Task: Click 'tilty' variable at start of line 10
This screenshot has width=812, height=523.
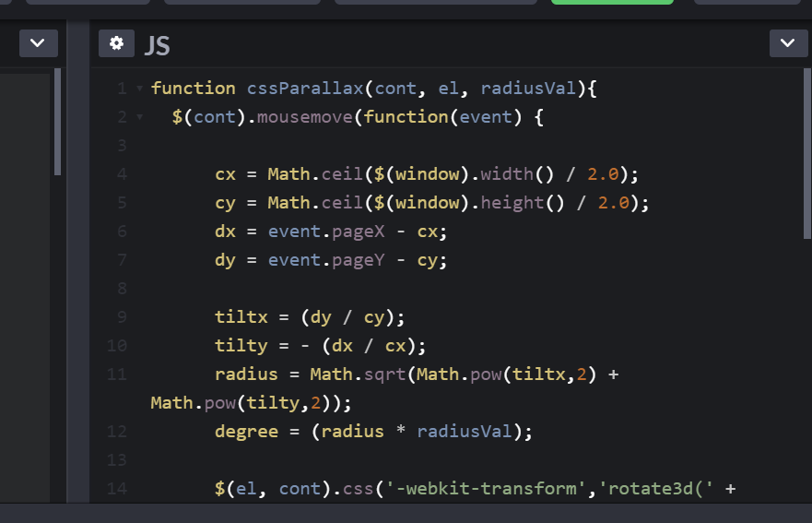Action: (241, 345)
